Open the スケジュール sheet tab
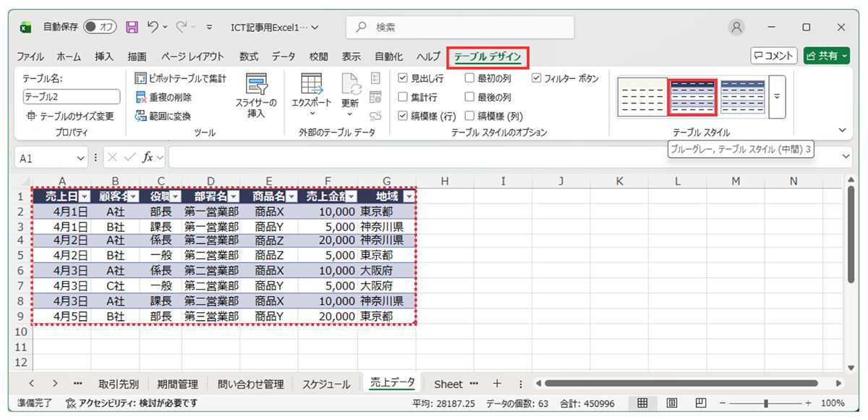This screenshot has height=420, width=868. [327, 384]
